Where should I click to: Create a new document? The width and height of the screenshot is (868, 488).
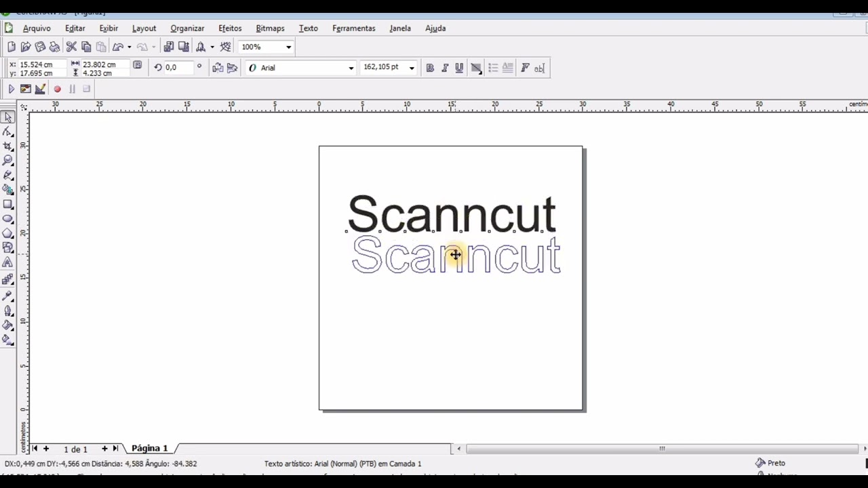click(x=12, y=47)
